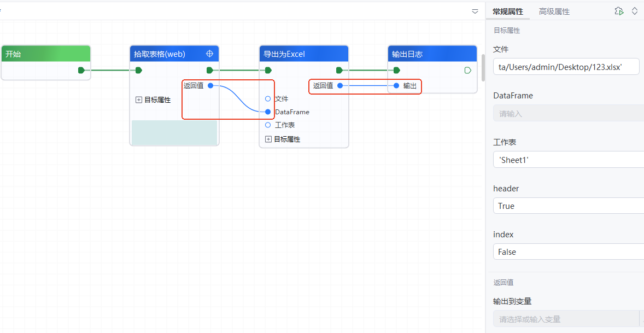The width and height of the screenshot is (644, 333).
Task: Click the run-block icon in properties panel header
Action: pyautogui.click(x=619, y=11)
